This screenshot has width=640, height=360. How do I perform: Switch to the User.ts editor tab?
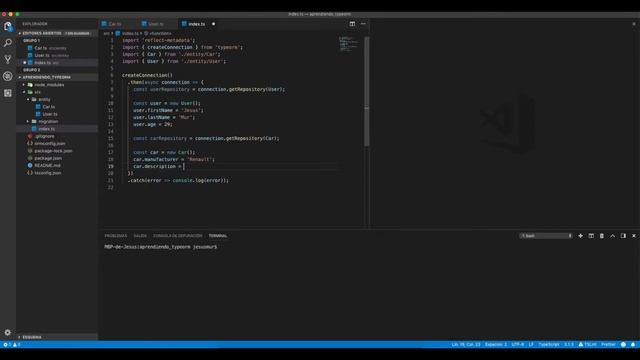pyautogui.click(x=156, y=24)
